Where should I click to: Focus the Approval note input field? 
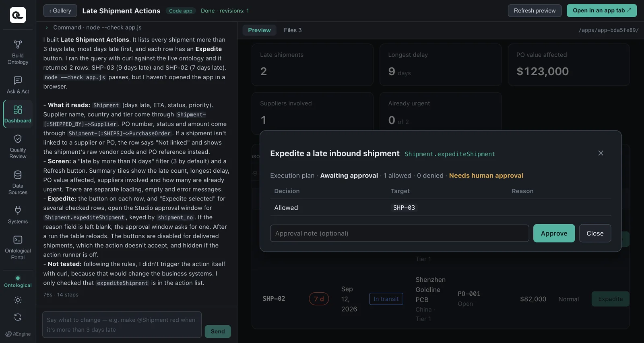(399, 233)
